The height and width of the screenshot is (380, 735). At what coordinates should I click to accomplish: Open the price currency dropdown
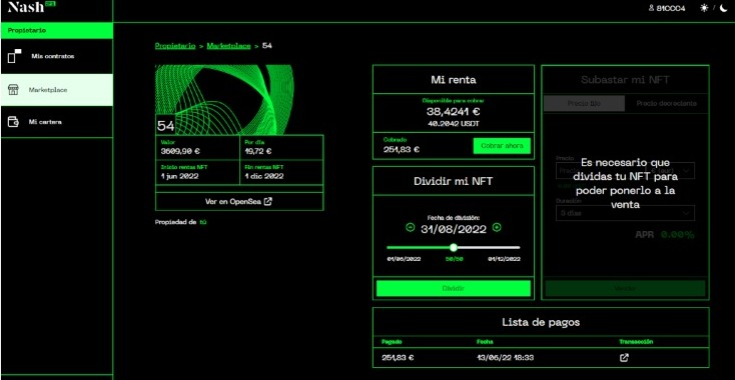(670, 171)
